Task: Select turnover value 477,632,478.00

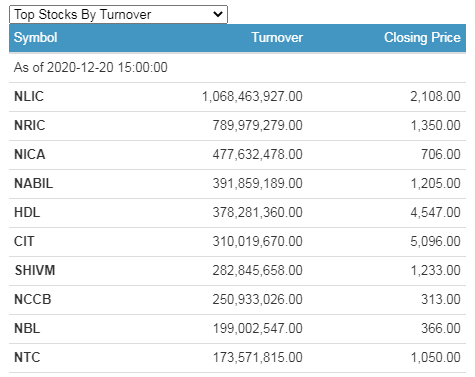Action: click(x=258, y=154)
